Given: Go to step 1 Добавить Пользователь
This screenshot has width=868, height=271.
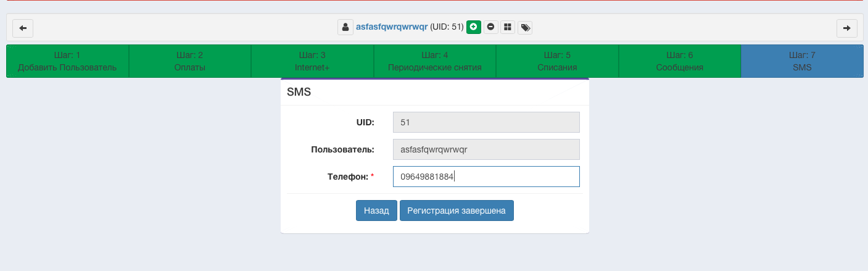Looking at the screenshot, I should pos(67,61).
